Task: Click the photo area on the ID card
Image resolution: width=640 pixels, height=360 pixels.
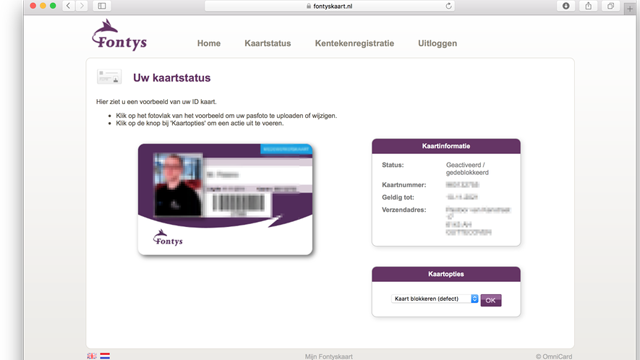Action: coord(178,184)
